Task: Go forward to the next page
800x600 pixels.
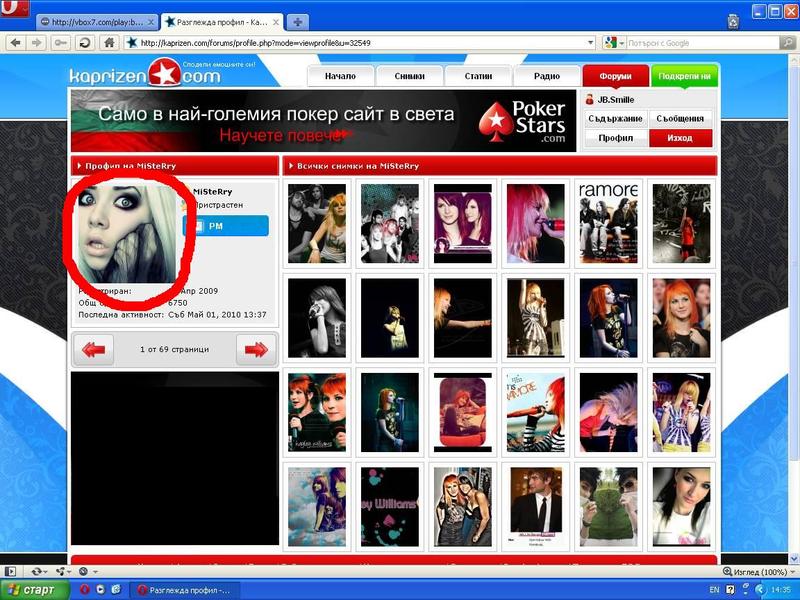Action: (37, 43)
